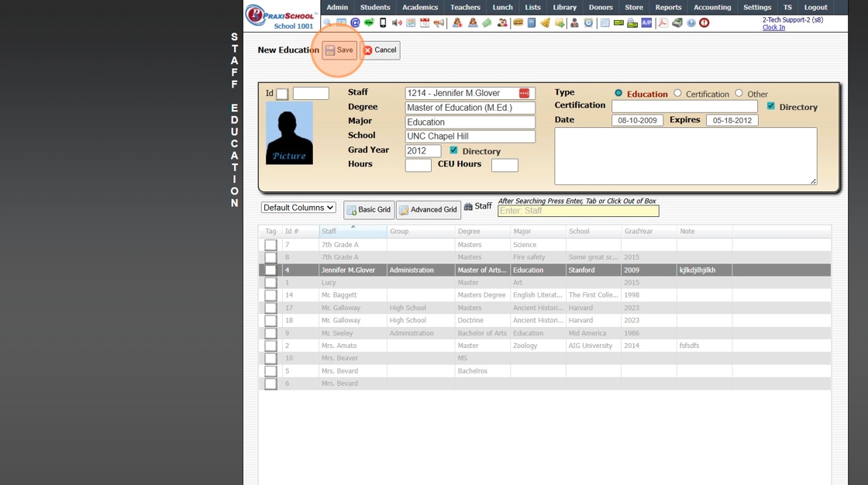This screenshot has width=868, height=485.
Task: Switch to the Advanced Grid view
Action: (428, 210)
